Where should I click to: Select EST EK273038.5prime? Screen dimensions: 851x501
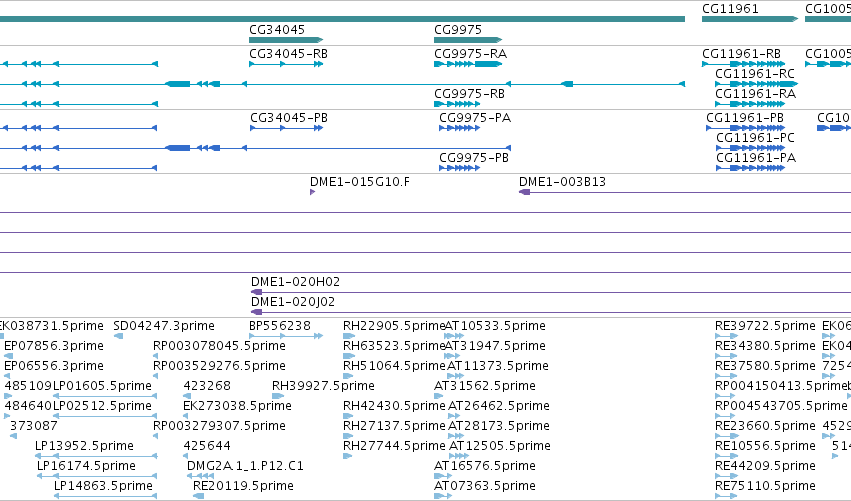click(x=237, y=407)
